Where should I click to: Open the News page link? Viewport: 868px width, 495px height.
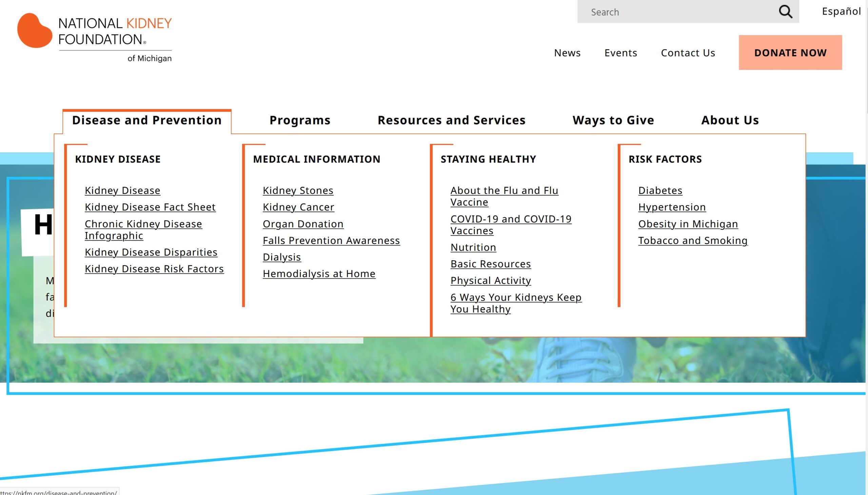(567, 53)
